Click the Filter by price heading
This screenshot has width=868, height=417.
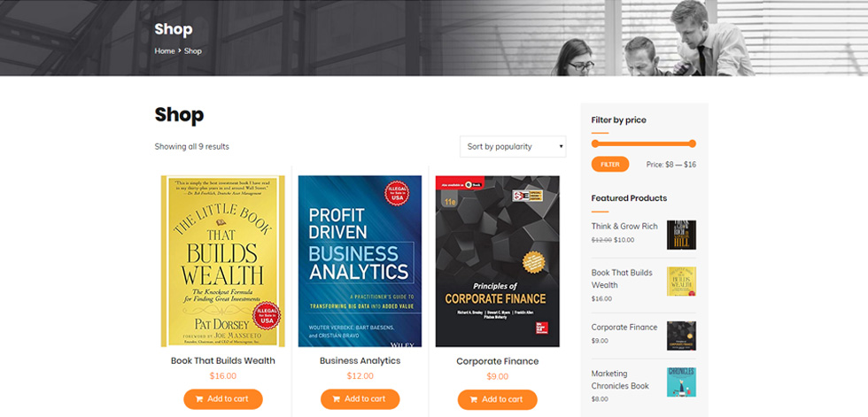[x=618, y=120]
